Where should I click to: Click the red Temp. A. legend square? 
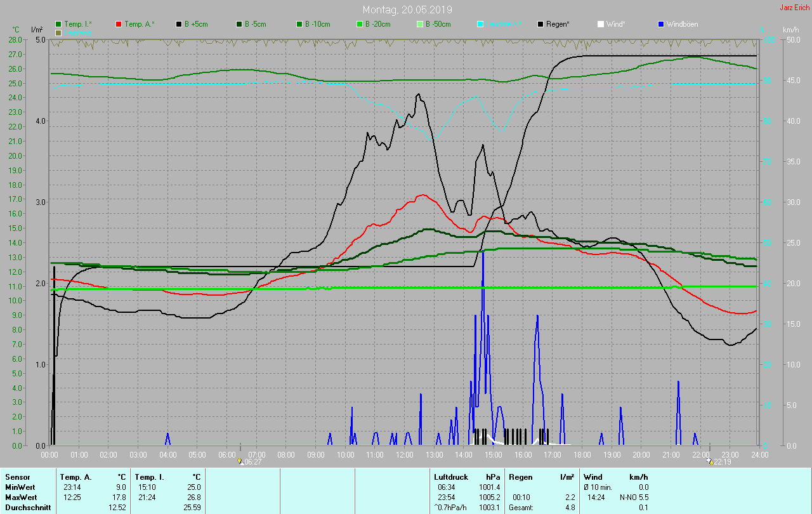pyautogui.click(x=119, y=24)
